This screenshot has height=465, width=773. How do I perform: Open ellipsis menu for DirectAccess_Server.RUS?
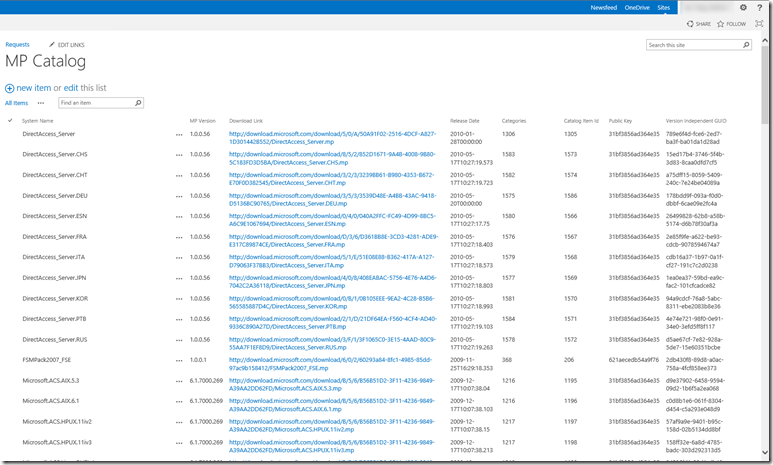point(179,340)
